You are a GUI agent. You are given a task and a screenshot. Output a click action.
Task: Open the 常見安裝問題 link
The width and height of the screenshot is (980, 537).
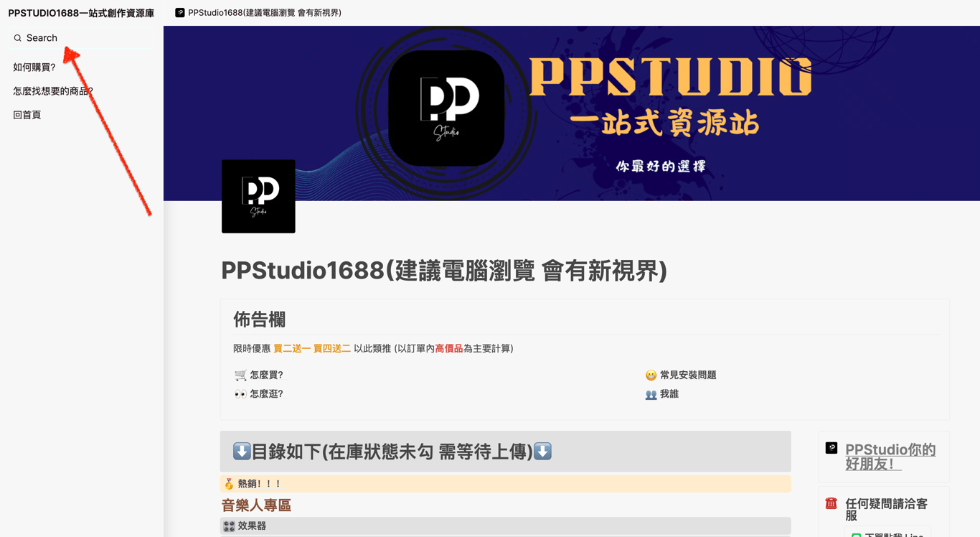(x=688, y=375)
